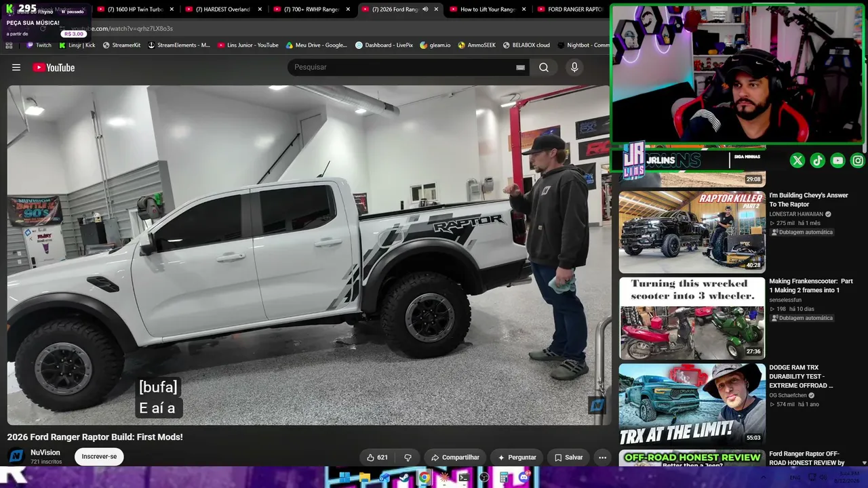Open the AmmoSEEK bookmark
The height and width of the screenshot is (488, 868).
(x=477, y=45)
